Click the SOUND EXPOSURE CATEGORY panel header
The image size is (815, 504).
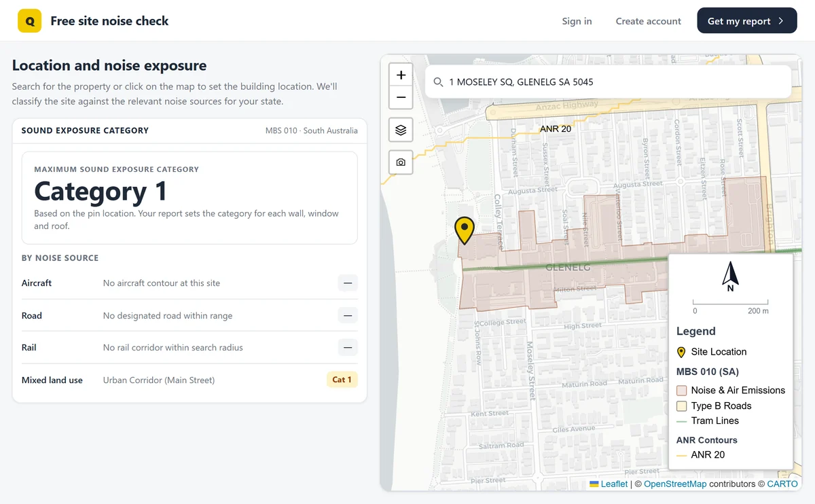85,130
